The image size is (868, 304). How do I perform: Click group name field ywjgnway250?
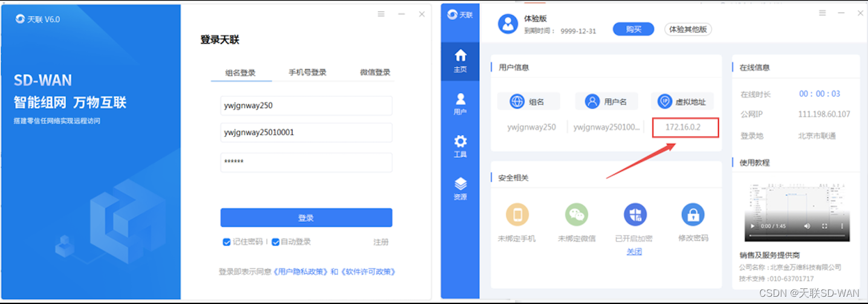click(306, 105)
